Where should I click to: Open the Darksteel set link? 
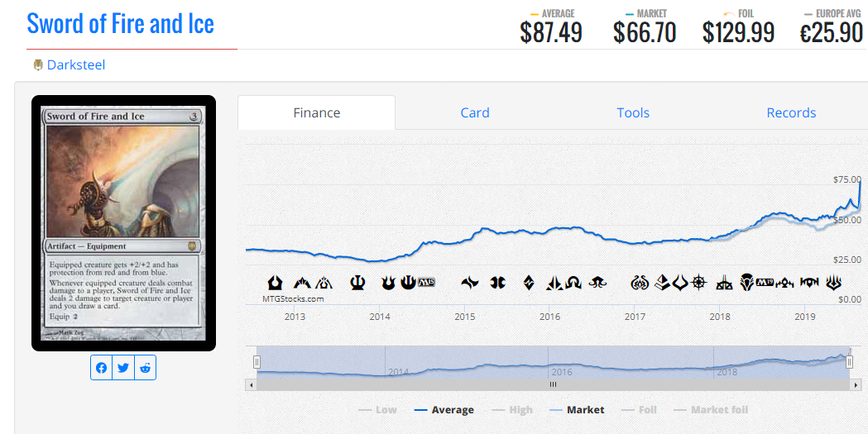[x=76, y=65]
